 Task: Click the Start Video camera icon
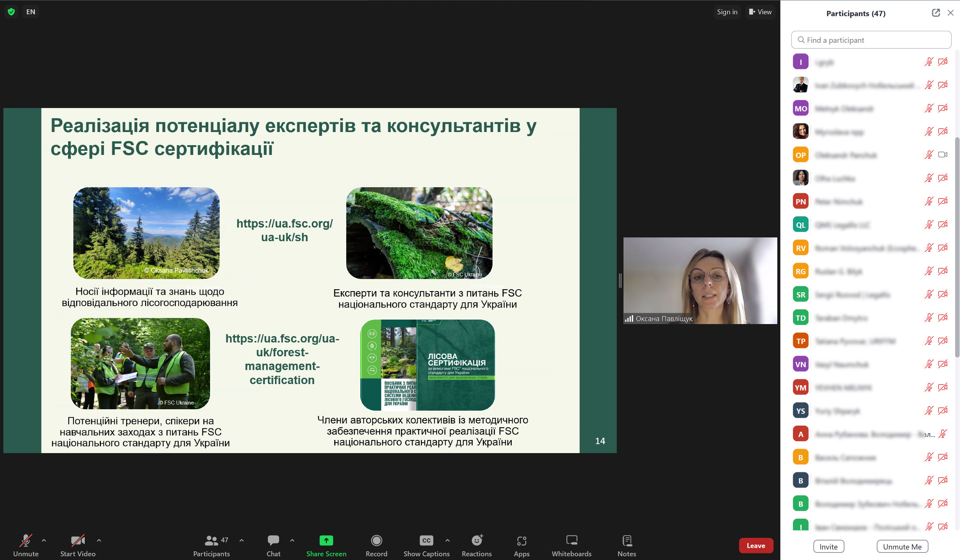78,540
